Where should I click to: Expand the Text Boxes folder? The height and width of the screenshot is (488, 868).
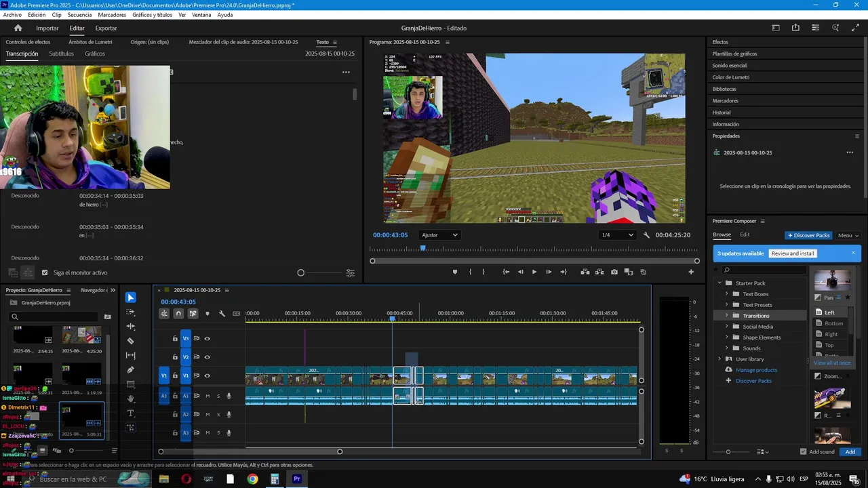click(727, 294)
